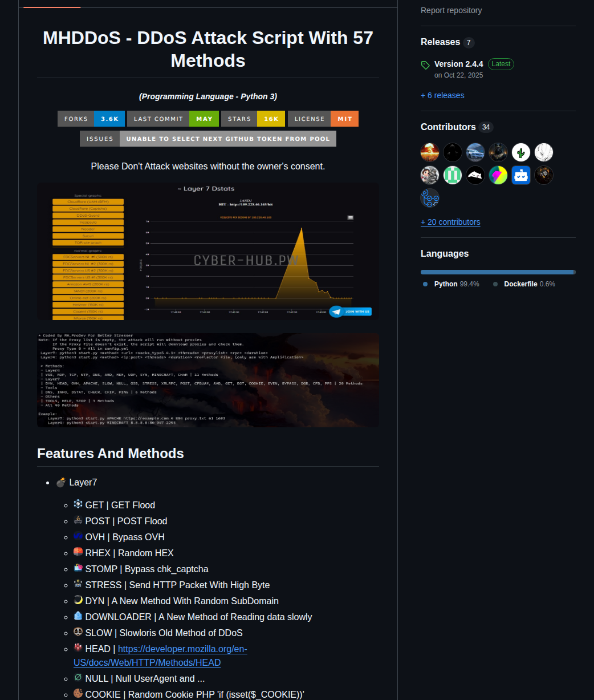Click the Issues badge
This screenshot has width=594, height=700.
click(208, 139)
